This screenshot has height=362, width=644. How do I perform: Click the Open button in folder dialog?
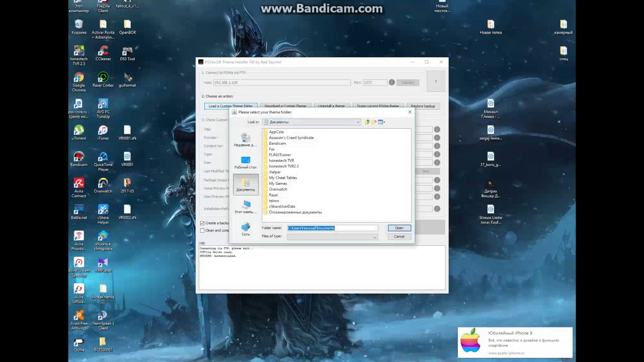coord(399,228)
